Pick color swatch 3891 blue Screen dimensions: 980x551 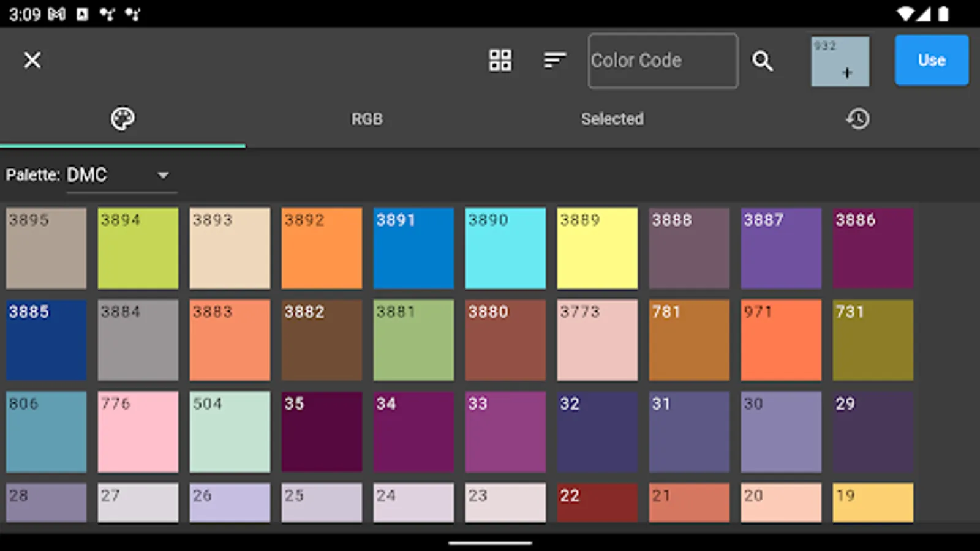coord(413,248)
